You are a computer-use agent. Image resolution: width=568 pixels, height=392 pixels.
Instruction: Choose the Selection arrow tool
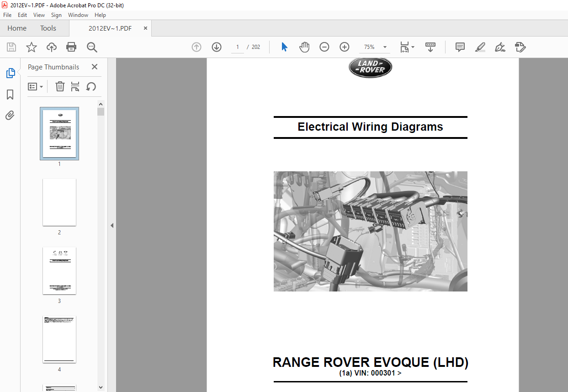(x=284, y=47)
